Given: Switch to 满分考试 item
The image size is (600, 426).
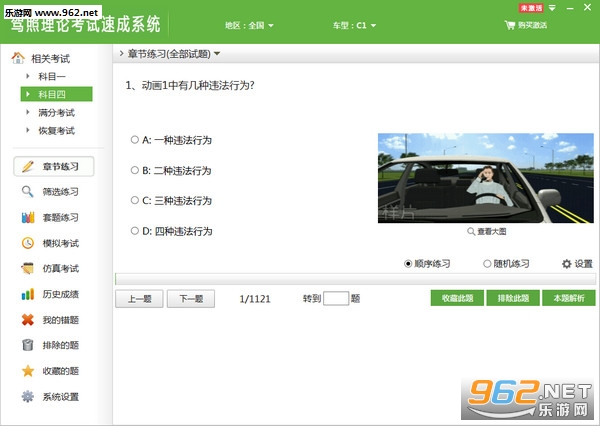Looking at the screenshot, I should 56,113.
